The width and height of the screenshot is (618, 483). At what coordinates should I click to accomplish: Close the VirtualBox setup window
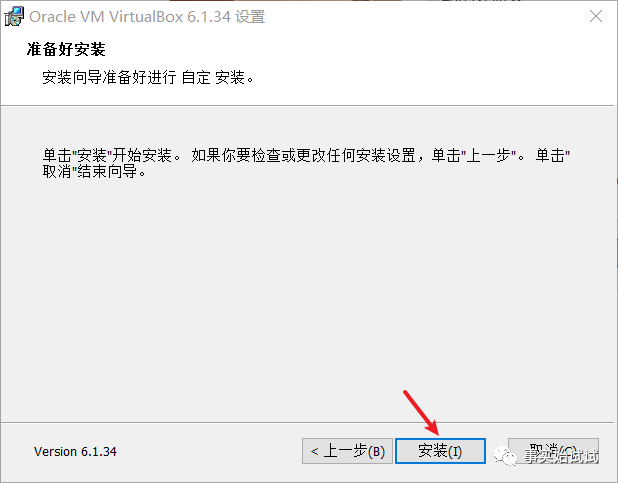coord(596,17)
